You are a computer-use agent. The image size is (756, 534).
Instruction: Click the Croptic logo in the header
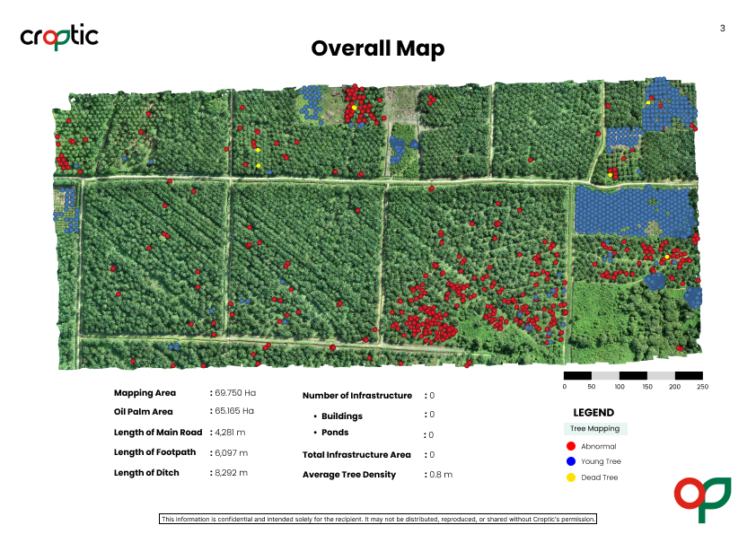(x=59, y=37)
